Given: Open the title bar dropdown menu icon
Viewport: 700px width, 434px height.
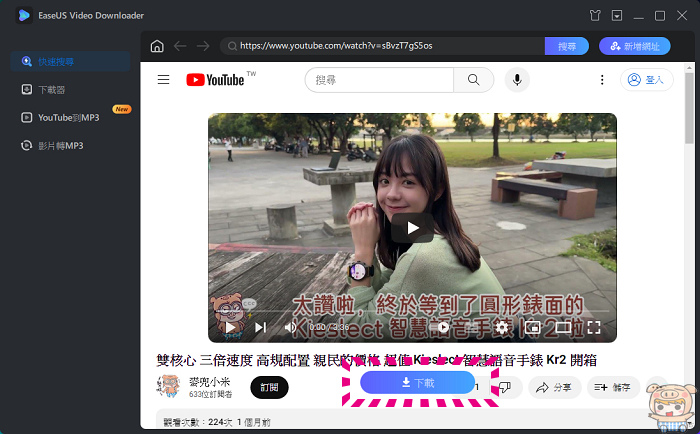Looking at the screenshot, I should point(617,16).
